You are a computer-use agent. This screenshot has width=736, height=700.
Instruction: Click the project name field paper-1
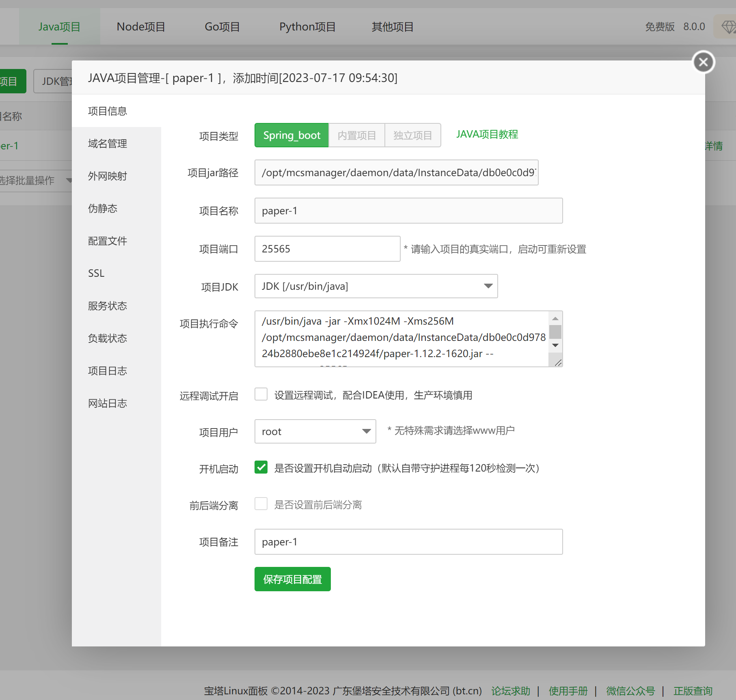[x=408, y=211]
